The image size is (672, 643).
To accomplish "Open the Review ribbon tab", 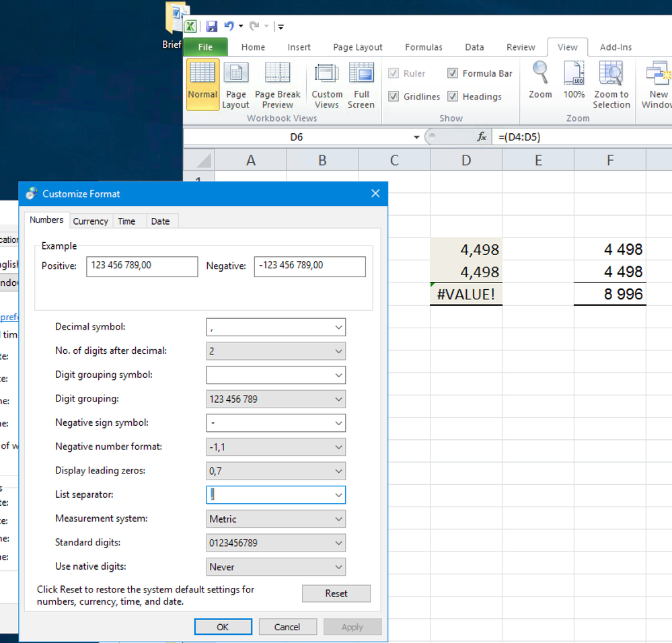I will 521,47.
